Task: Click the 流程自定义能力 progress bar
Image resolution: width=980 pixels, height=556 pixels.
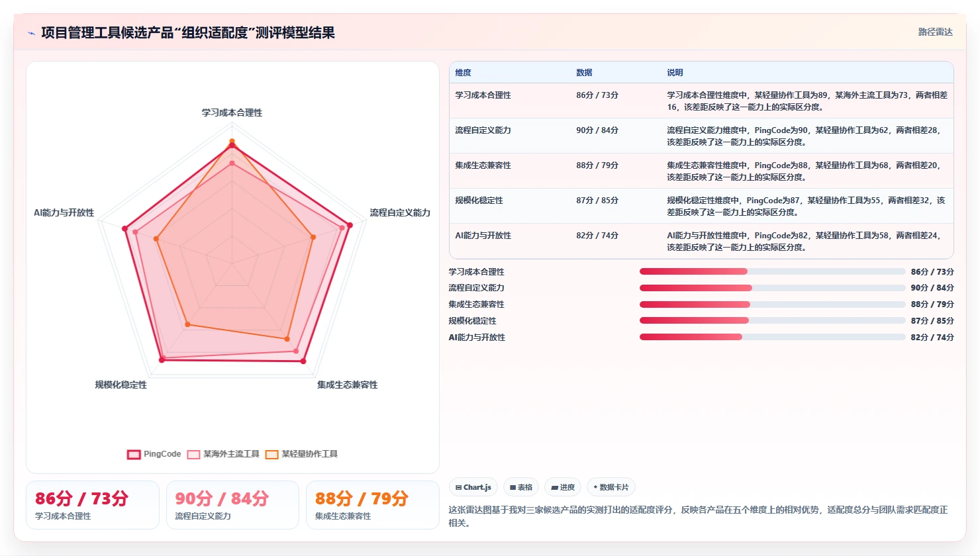Action: point(772,288)
